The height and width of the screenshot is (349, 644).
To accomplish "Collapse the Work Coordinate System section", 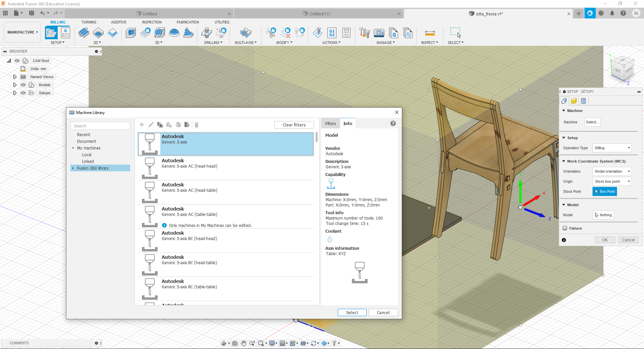I will click(564, 161).
